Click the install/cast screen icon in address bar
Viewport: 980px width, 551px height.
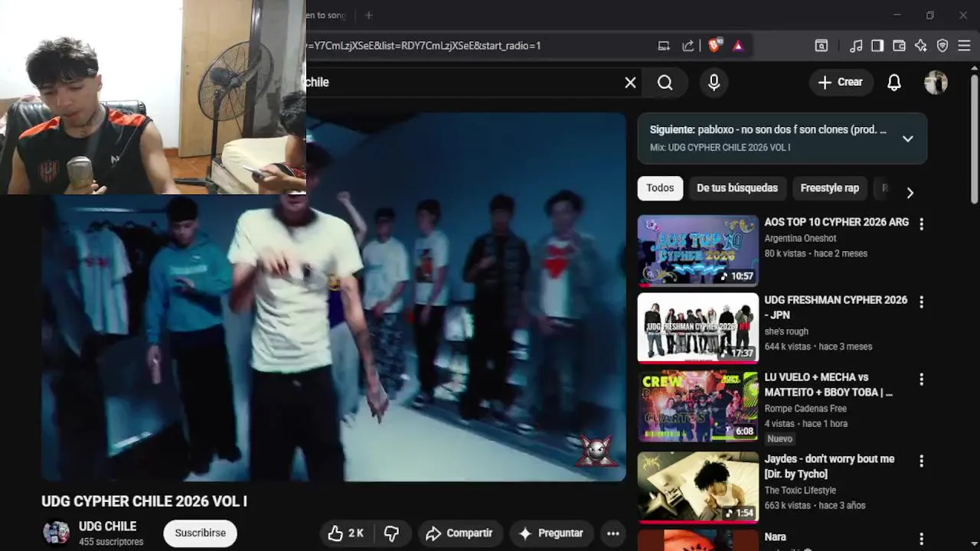tap(664, 46)
